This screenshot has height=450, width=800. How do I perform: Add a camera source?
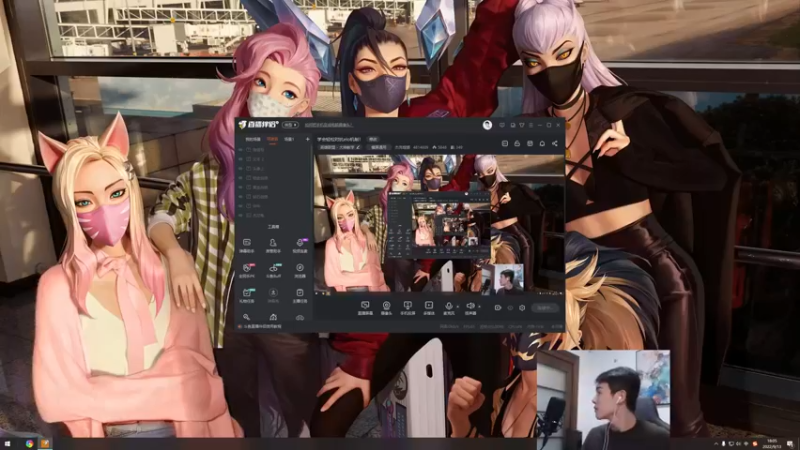[x=386, y=308]
